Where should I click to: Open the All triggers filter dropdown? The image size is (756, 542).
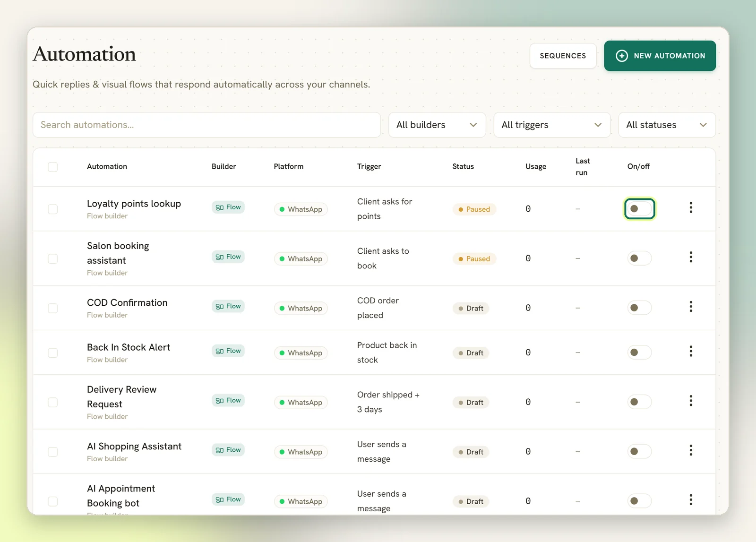pyautogui.click(x=552, y=125)
